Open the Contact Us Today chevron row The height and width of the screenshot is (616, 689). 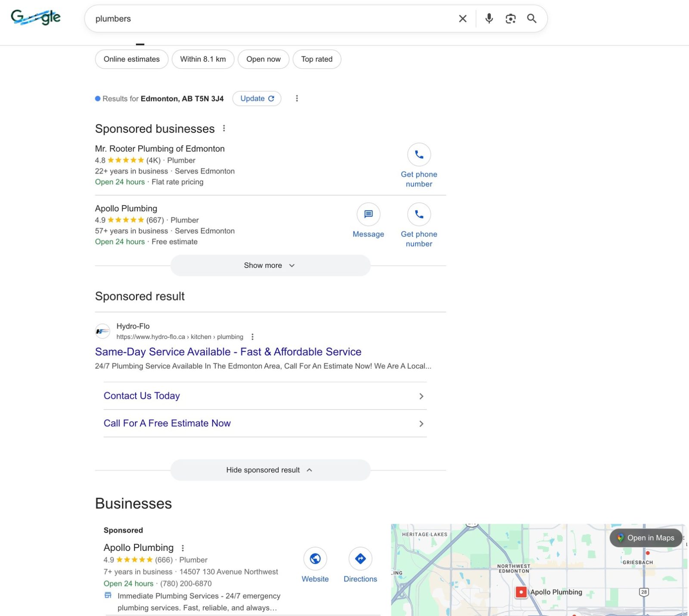pyautogui.click(x=265, y=396)
